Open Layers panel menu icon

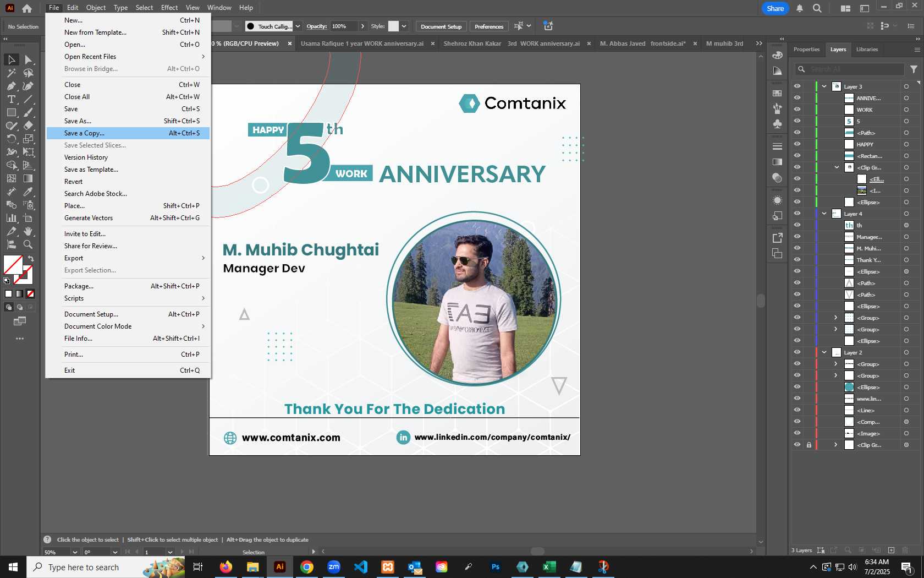click(917, 50)
